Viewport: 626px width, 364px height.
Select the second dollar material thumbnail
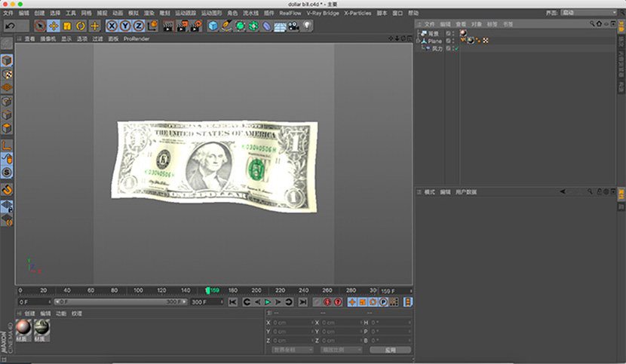[41, 331]
